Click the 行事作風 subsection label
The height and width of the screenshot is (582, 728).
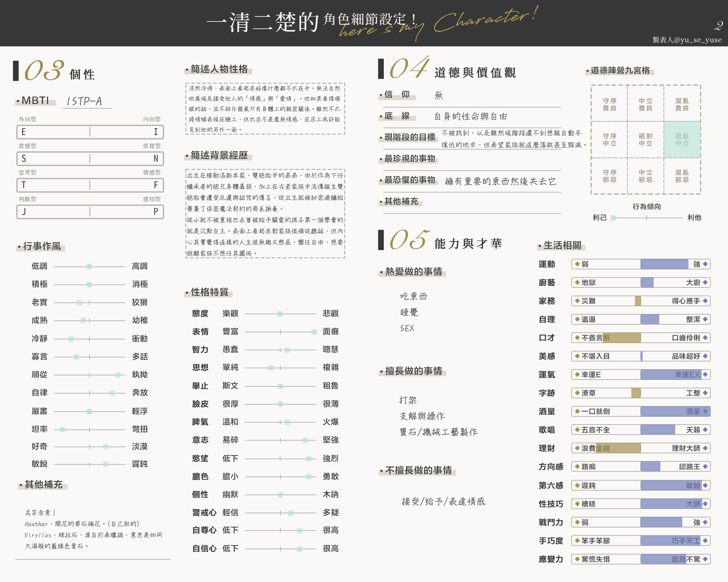pyautogui.click(x=40, y=246)
